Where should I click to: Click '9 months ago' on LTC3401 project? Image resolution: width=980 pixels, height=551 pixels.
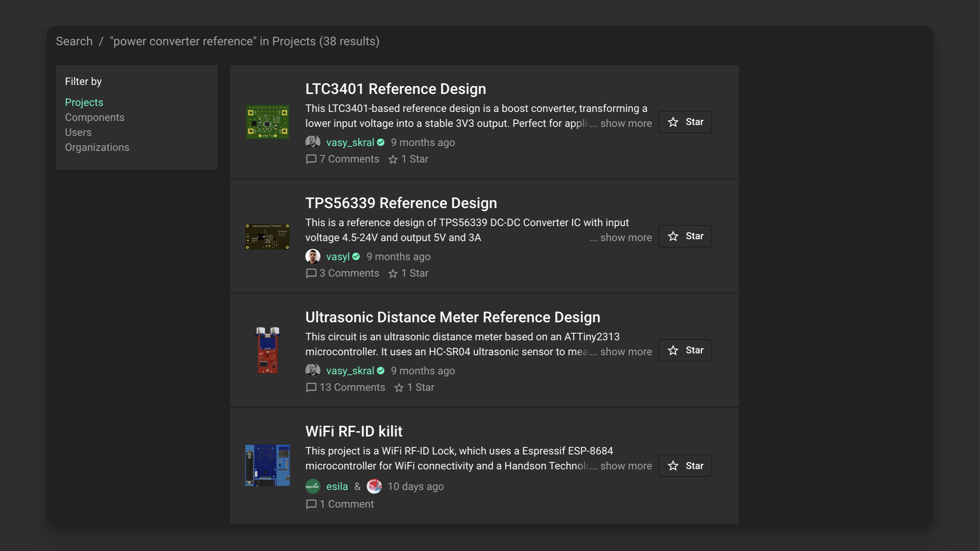coord(423,142)
